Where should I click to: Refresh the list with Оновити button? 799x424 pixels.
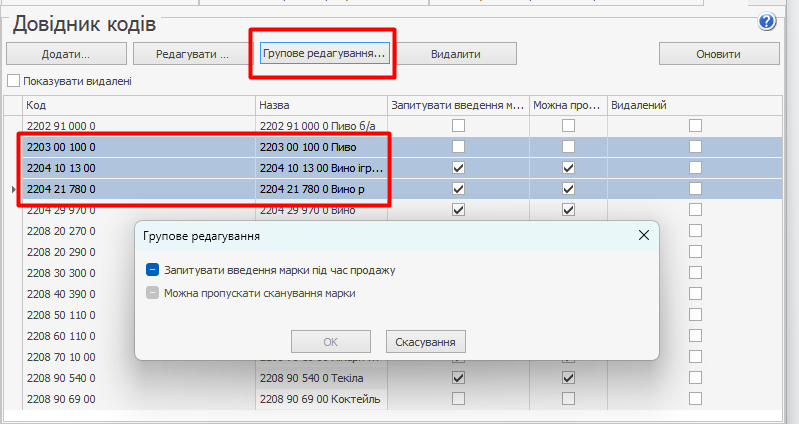pyautogui.click(x=718, y=54)
